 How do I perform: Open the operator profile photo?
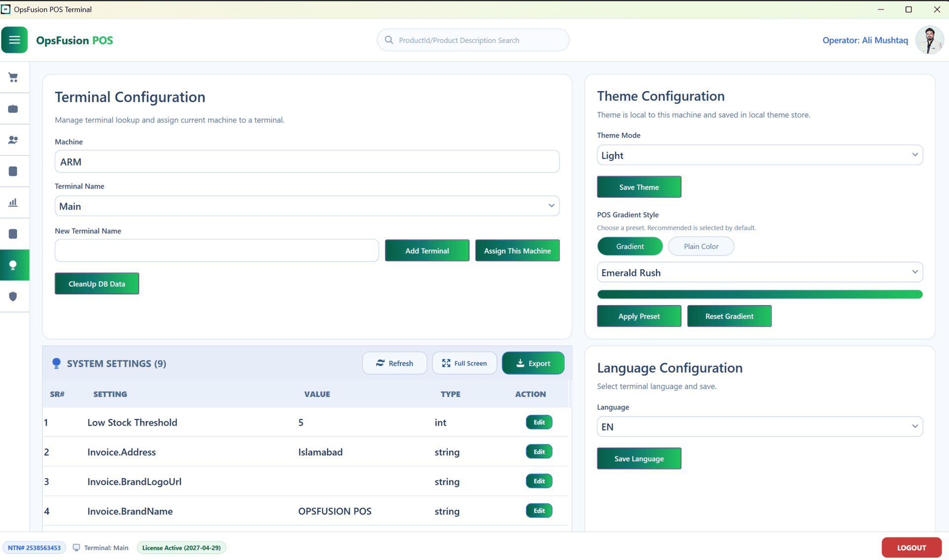tap(929, 40)
